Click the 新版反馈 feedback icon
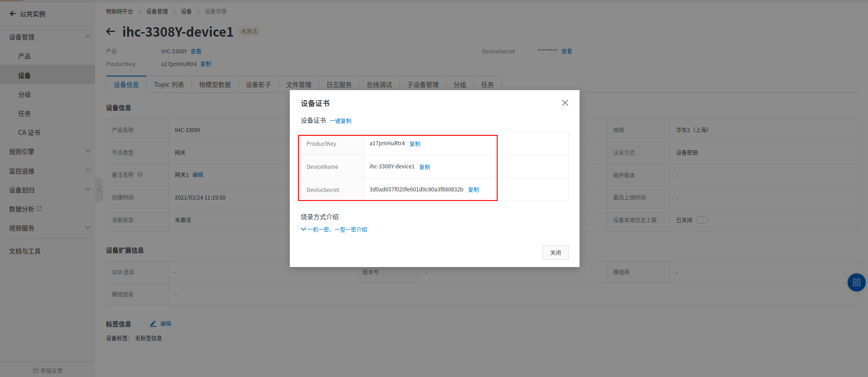The width and height of the screenshot is (868, 377). pos(36,371)
